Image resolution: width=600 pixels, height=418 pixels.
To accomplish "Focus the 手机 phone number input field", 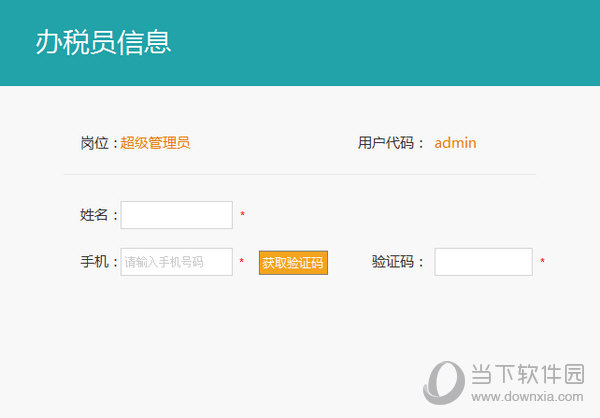I will pos(176,262).
